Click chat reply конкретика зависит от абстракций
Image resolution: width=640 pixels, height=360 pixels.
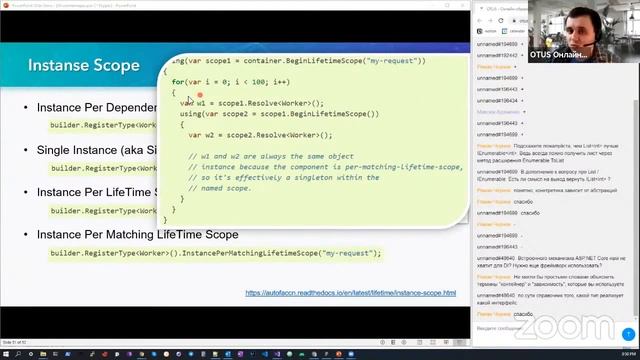pyautogui.click(x=547, y=190)
